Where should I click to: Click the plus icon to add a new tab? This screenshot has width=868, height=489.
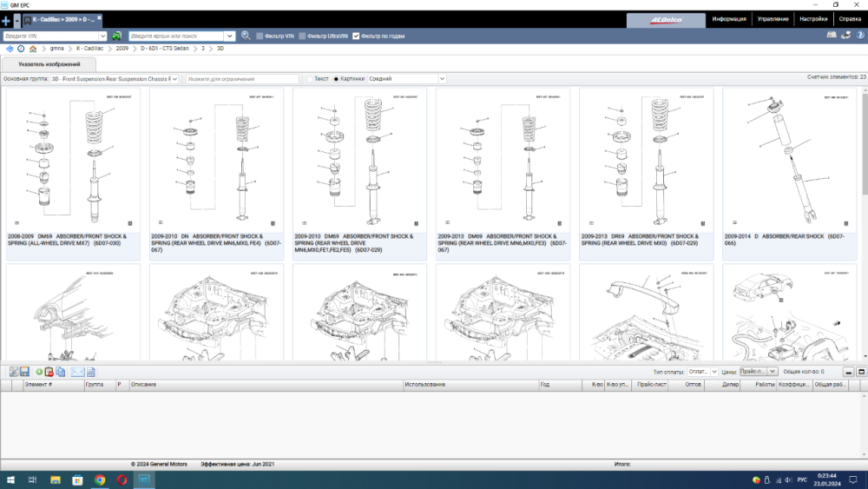[6, 21]
